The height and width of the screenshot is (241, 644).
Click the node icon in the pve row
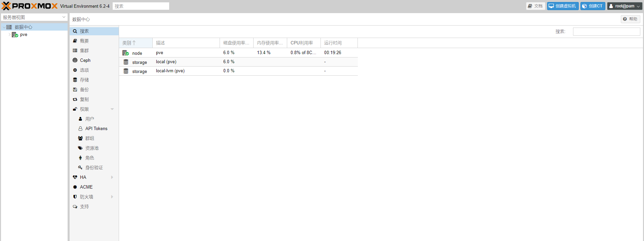coord(126,53)
